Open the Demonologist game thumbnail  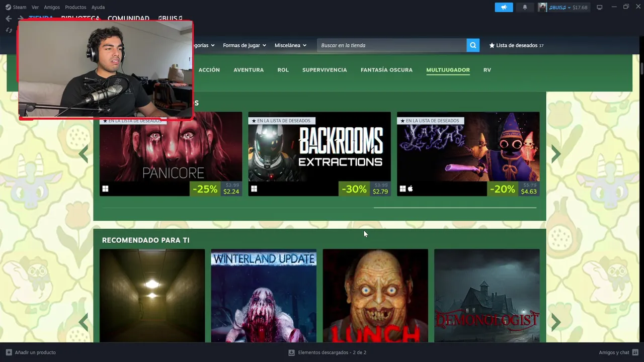[x=487, y=296]
